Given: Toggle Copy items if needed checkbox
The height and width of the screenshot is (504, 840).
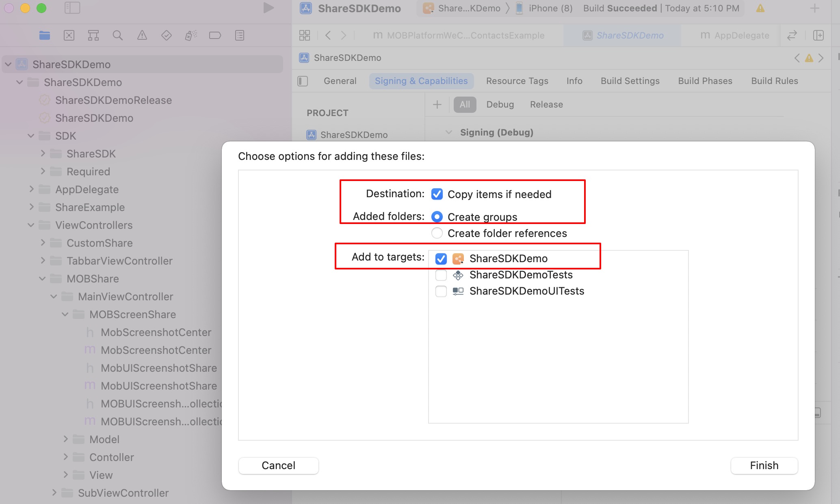Looking at the screenshot, I should pyautogui.click(x=437, y=194).
